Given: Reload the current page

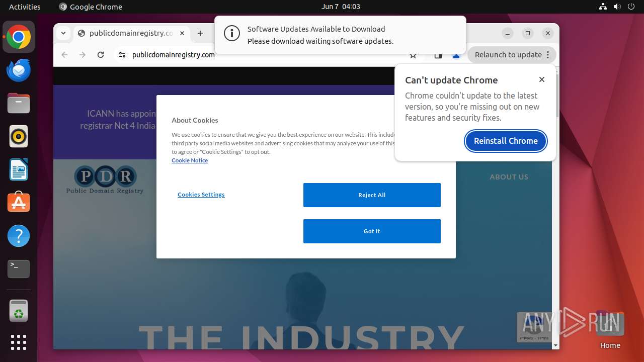Looking at the screenshot, I should coord(101,55).
